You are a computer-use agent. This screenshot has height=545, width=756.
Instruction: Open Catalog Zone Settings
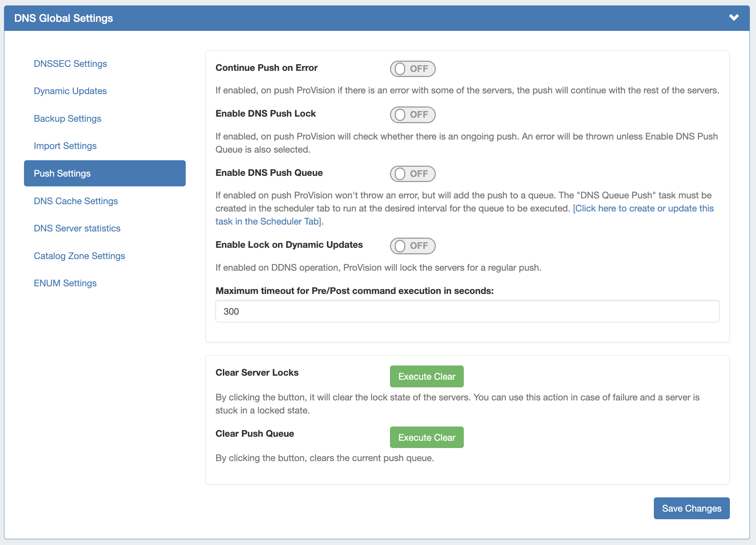[79, 256]
